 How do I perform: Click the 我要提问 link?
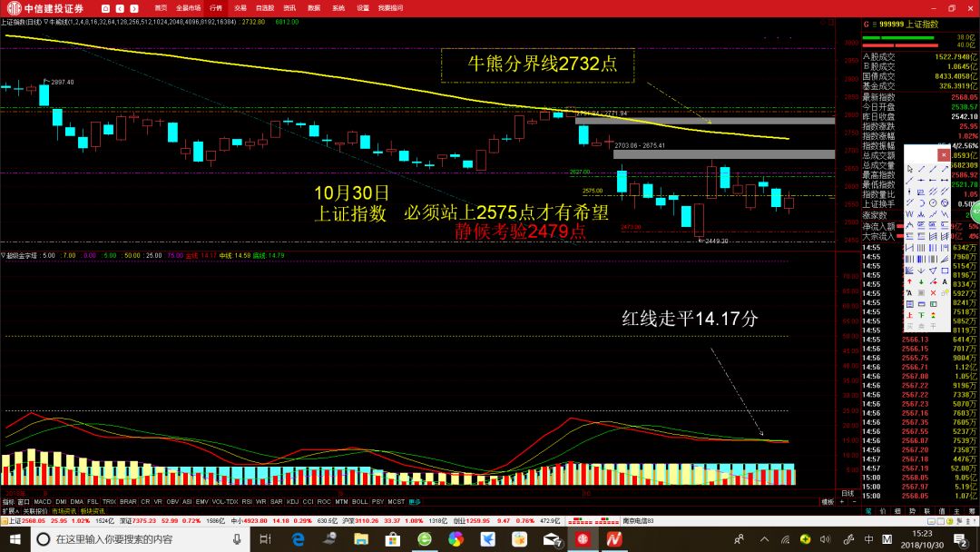390,8
